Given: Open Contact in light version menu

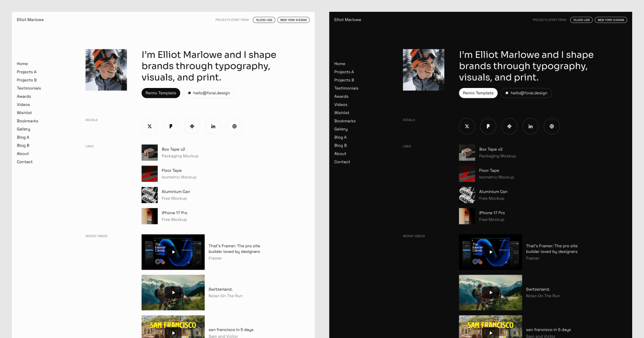Looking at the screenshot, I should pos(25,162).
